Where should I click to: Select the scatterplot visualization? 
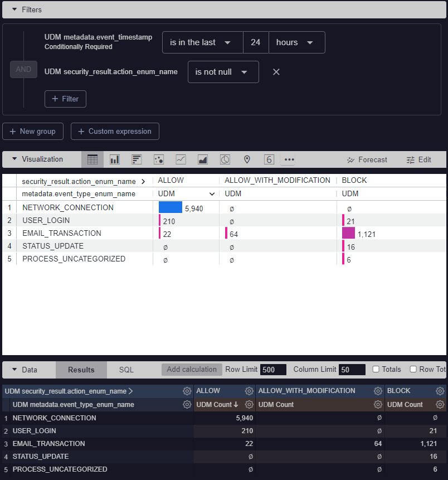coord(158,159)
